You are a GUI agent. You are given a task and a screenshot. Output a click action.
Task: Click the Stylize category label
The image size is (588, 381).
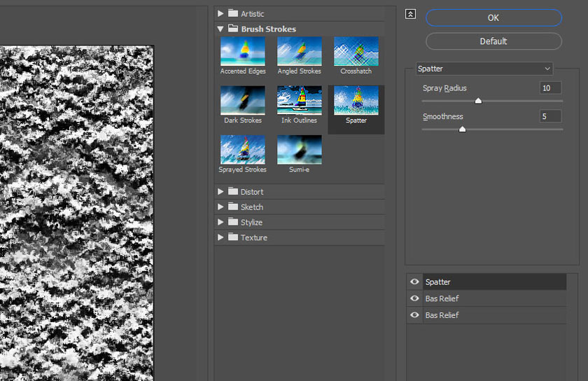click(x=251, y=222)
